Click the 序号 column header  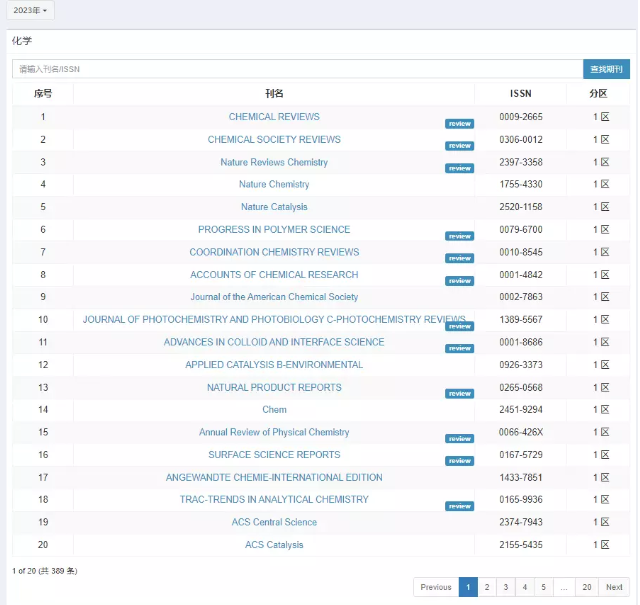point(43,93)
